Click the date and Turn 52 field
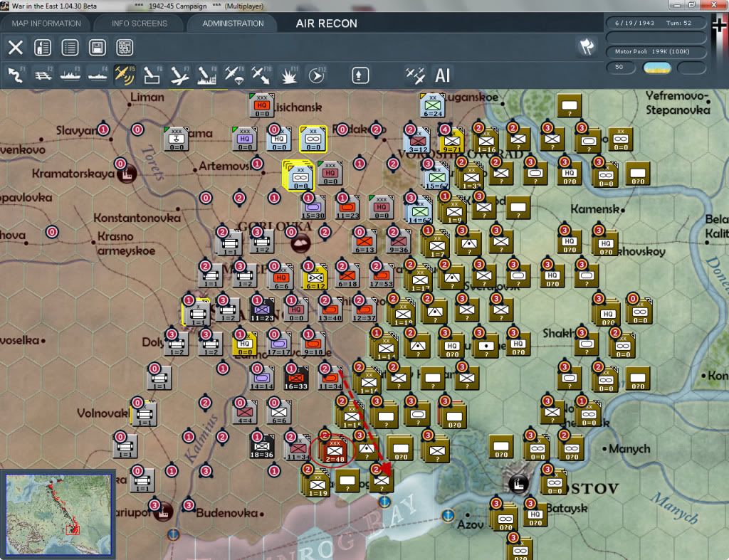The image size is (729, 560). tap(656, 23)
